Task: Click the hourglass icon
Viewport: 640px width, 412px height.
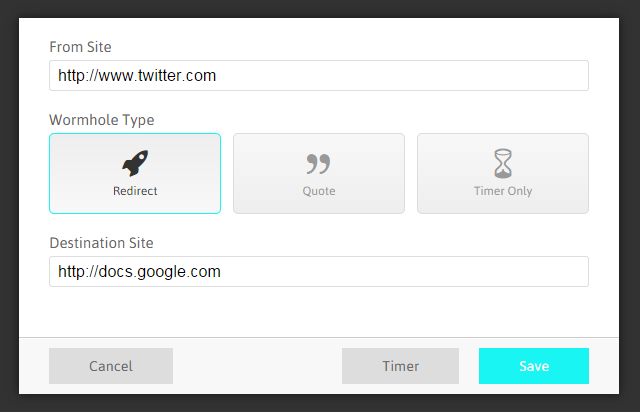Action: click(x=502, y=163)
